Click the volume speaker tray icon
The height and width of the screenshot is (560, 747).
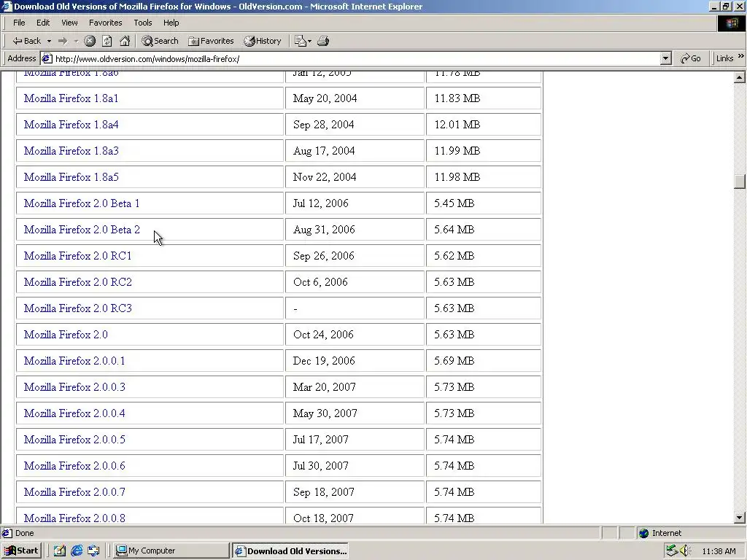tap(685, 551)
